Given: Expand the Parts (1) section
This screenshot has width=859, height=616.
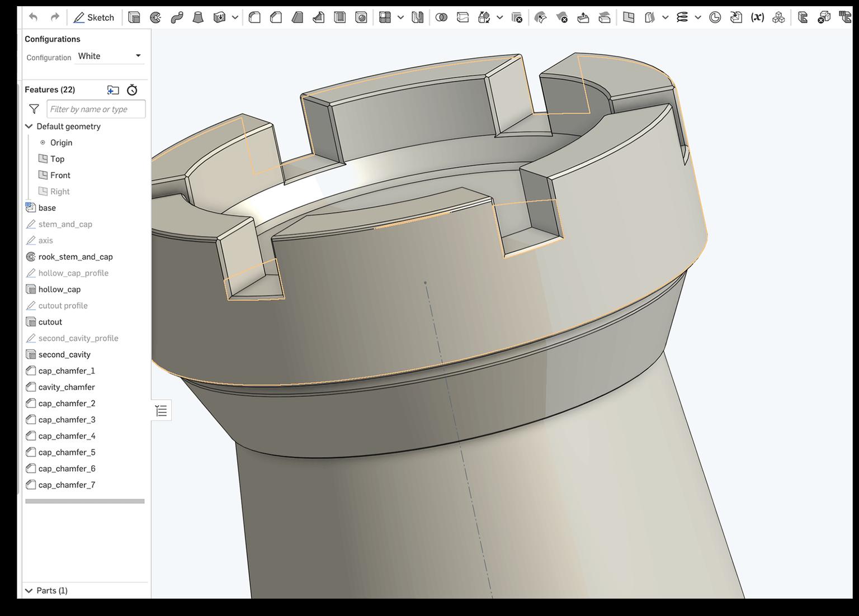Looking at the screenshot, I should point(29,590).
